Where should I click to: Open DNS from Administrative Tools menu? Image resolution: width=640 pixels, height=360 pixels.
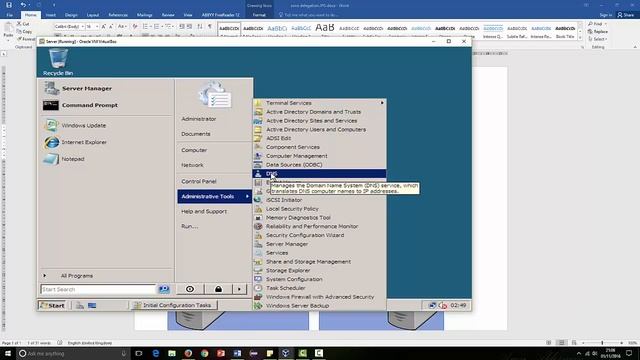pos(319,173)
